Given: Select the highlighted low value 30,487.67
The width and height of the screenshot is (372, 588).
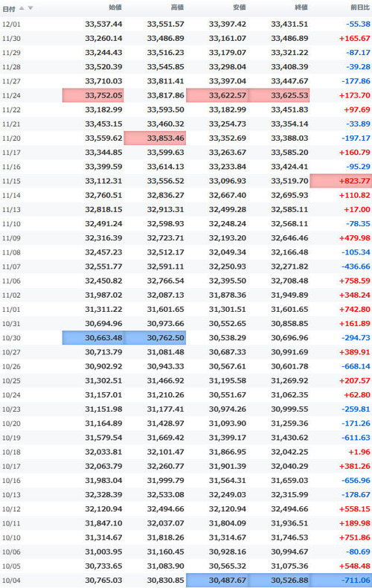Looking at the screenshot, I should click(x=217, y=580).
